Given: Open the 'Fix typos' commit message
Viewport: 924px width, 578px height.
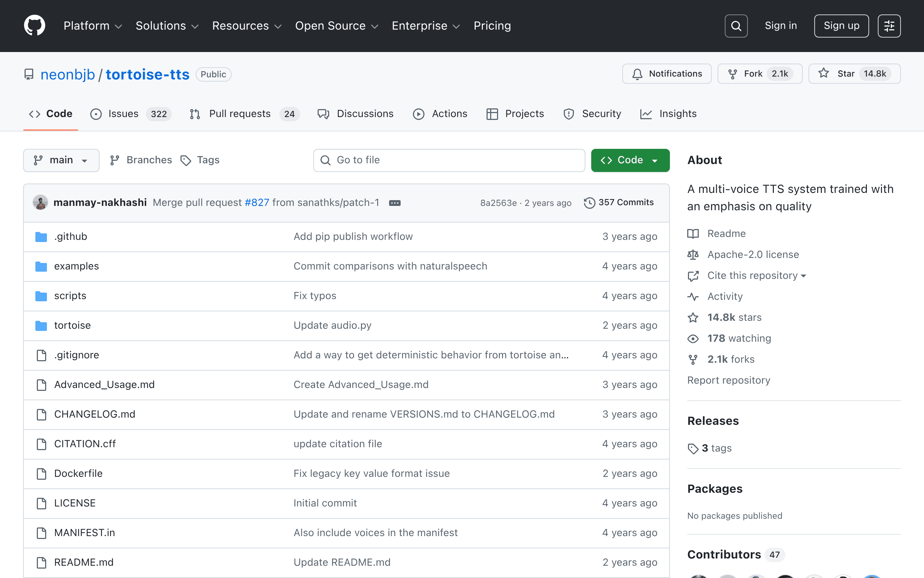Looking at the screenshot, I should click(x=315, y=296).
